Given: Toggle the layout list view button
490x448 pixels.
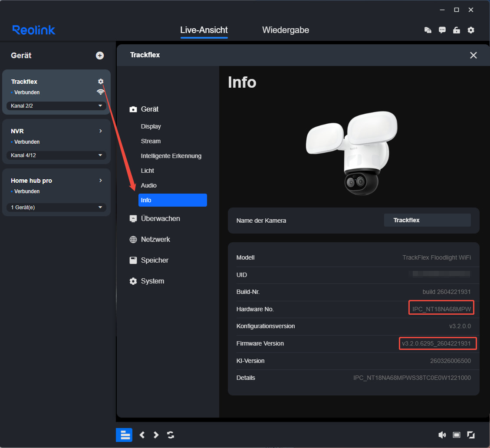Looking at the screenshot, I should click(124, 435).
